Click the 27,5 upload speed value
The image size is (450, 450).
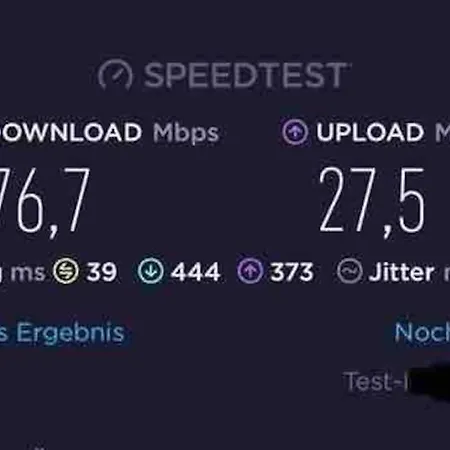tap(372, 200)
